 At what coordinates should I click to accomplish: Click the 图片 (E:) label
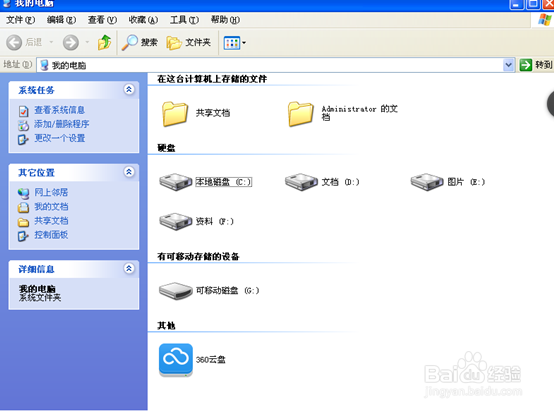(466, 182)
